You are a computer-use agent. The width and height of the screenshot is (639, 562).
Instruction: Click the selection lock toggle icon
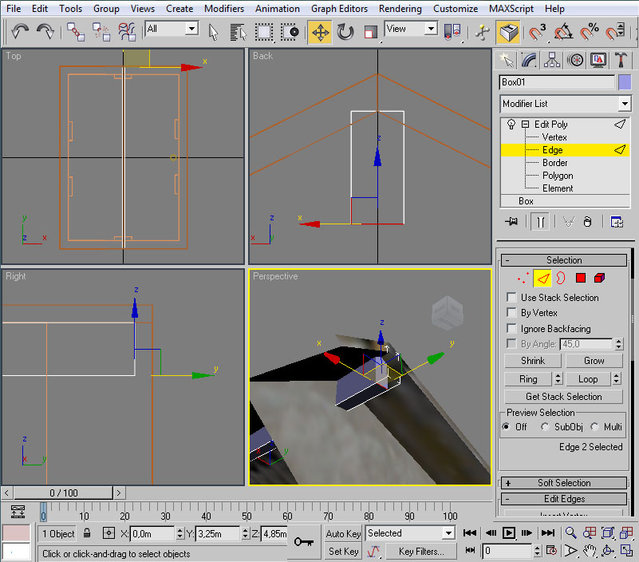click(x=87, y=534)
